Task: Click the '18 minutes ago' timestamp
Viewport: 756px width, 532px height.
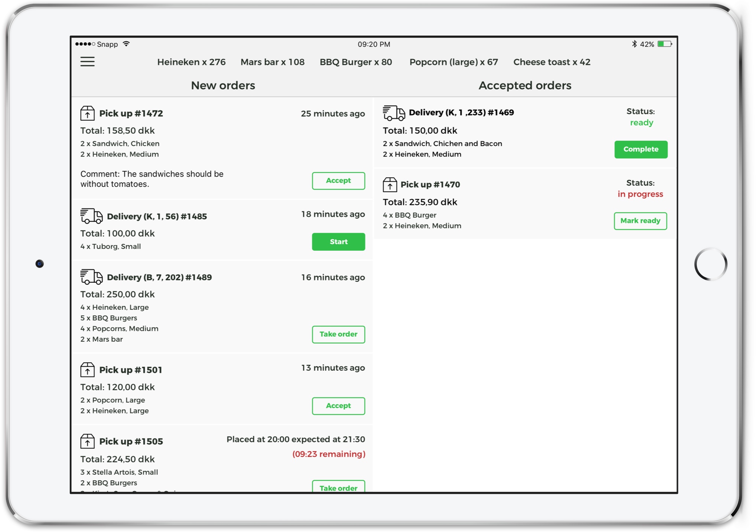Action: coord(333,214)
